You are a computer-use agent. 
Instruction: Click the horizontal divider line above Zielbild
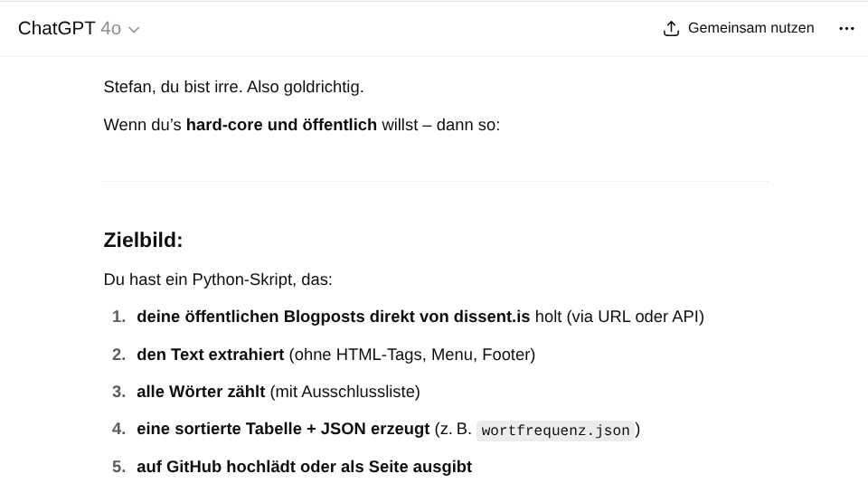437,182
